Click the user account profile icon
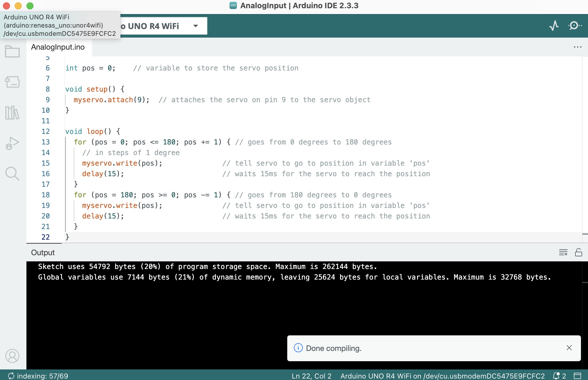Viewport: 588px width, 380px height. pyautogui.click(x=12, y=356)
